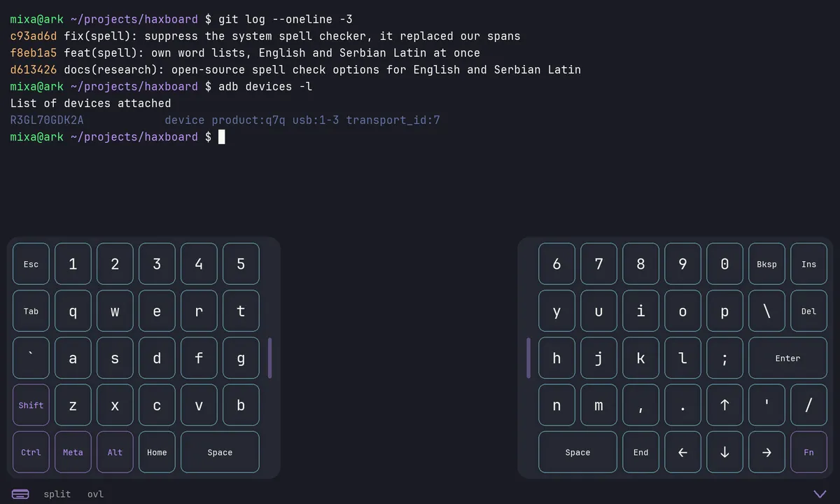Tap the Del key
The width and height of the screenshot is (840, 504).
click(x=808, y=311)
